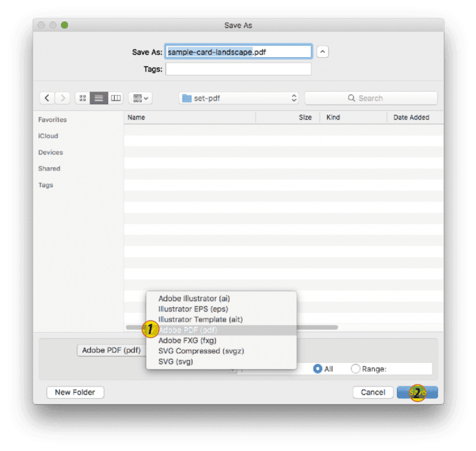Click in the Tags input field
Viewport: 476px width, 451px height.
click(x=238, y=69)
